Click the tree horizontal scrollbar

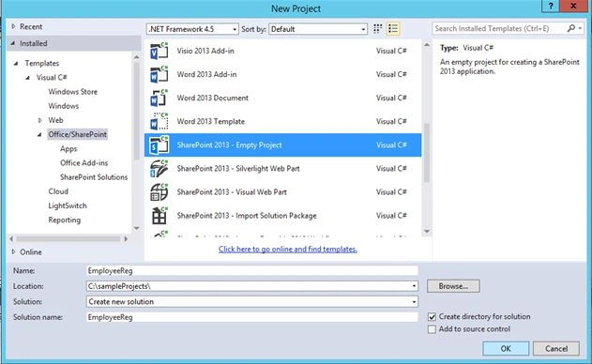[68, 238]
